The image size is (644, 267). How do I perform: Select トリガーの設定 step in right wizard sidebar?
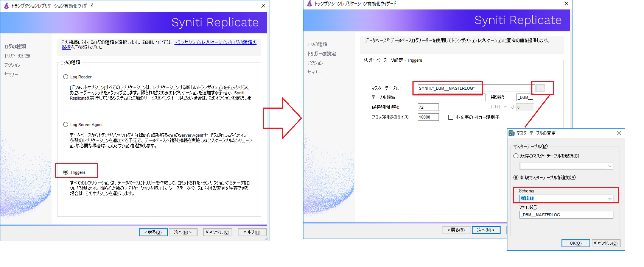pos(322,54)
